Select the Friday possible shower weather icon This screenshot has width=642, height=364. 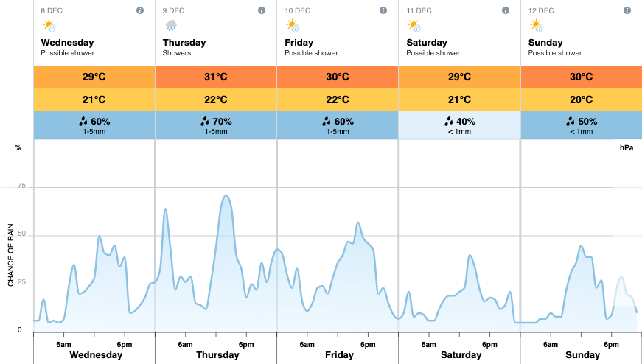pos(293,25)
